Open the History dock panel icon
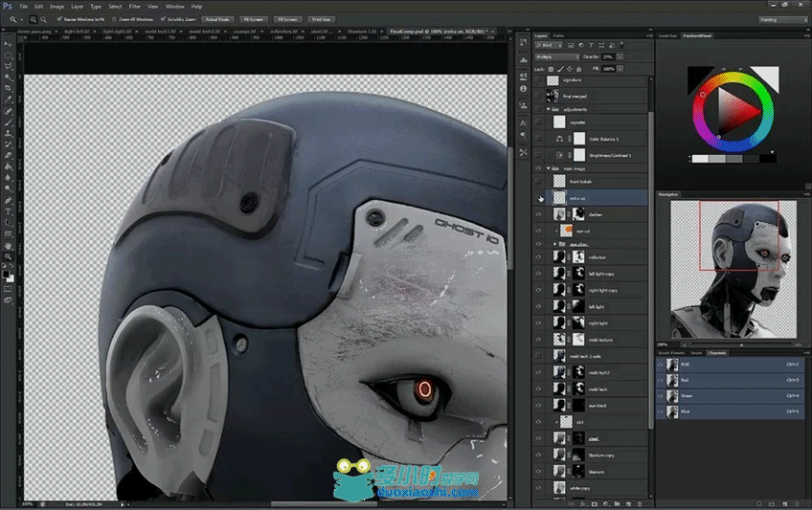Screen dimensions: 812x510 (x=523, y=42)
